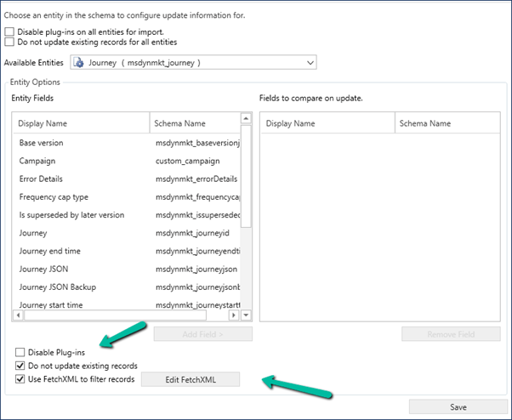
Task: Enable Disable plug-ins on all entities checkbox
Action: [9, 31]
